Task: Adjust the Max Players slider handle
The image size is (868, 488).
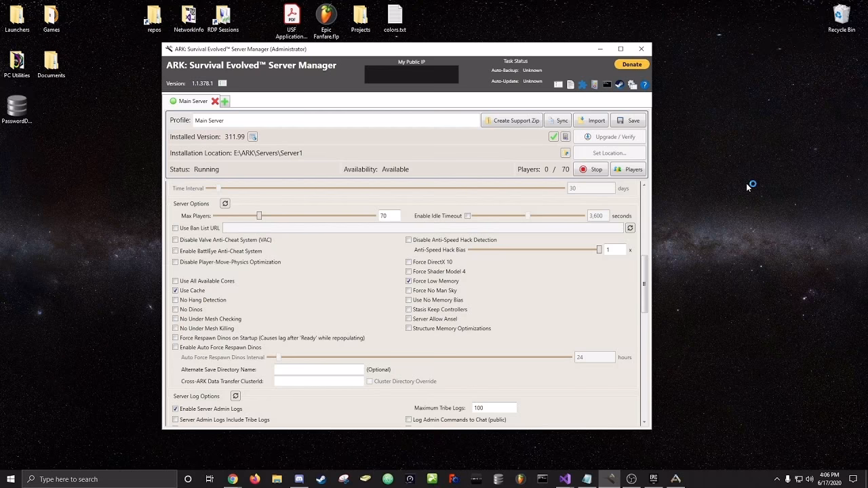Action: click(259, 216)
